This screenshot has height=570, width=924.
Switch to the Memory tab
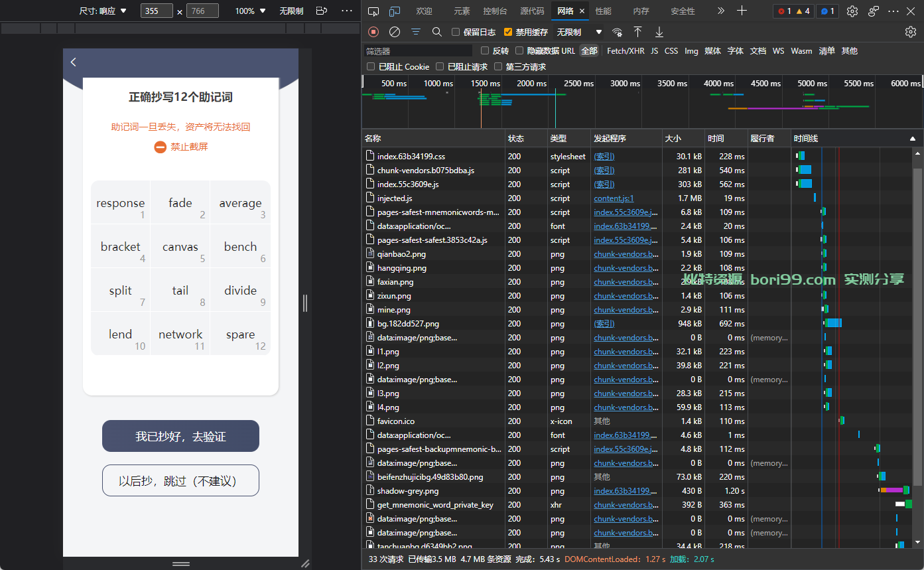tap(641, 11)
